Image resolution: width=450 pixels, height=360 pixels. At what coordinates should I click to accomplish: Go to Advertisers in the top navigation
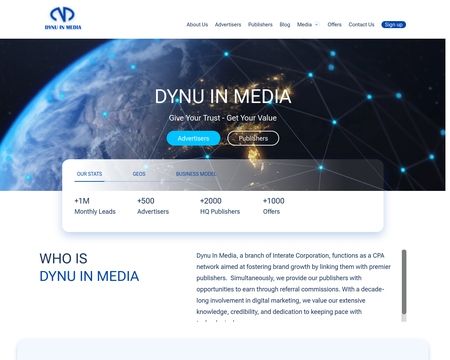(x=228, y=25)
